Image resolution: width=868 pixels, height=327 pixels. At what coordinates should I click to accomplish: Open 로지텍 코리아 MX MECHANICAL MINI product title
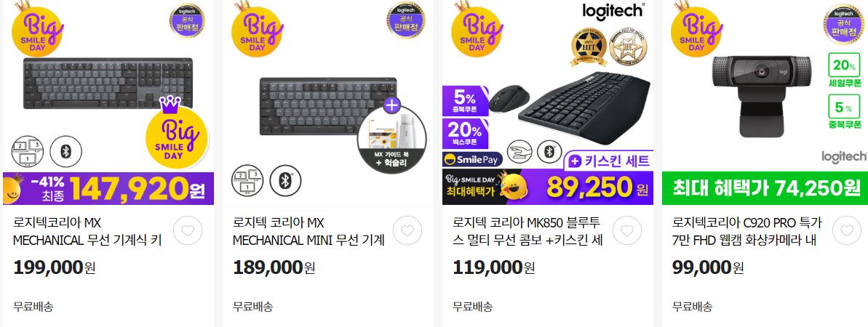pos(309,232)
